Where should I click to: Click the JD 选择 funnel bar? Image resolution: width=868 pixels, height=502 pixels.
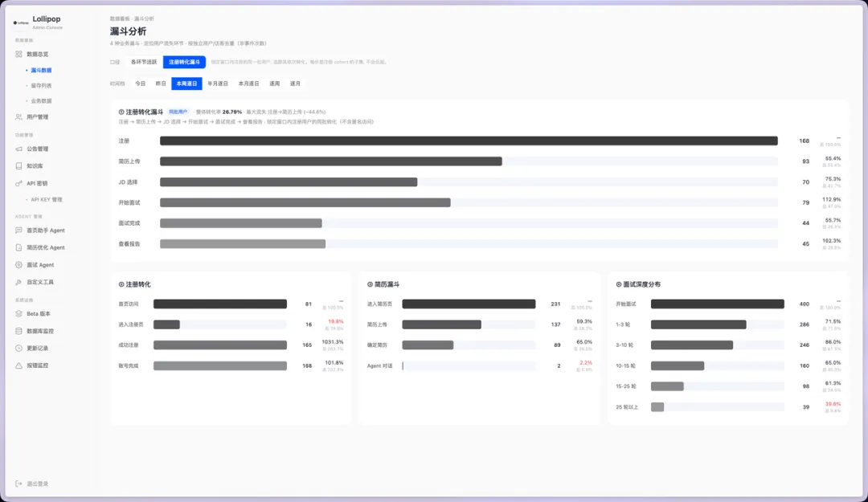pos(289,182)
